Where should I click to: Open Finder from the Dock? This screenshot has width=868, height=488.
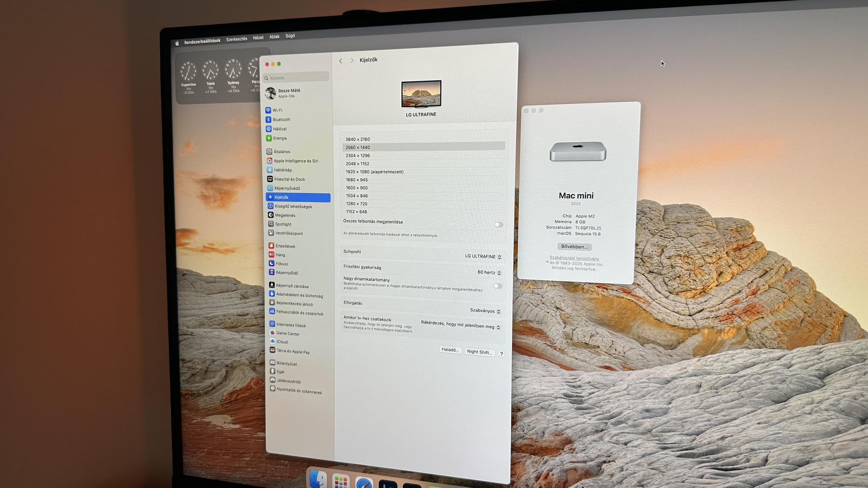tap(318, 479)
